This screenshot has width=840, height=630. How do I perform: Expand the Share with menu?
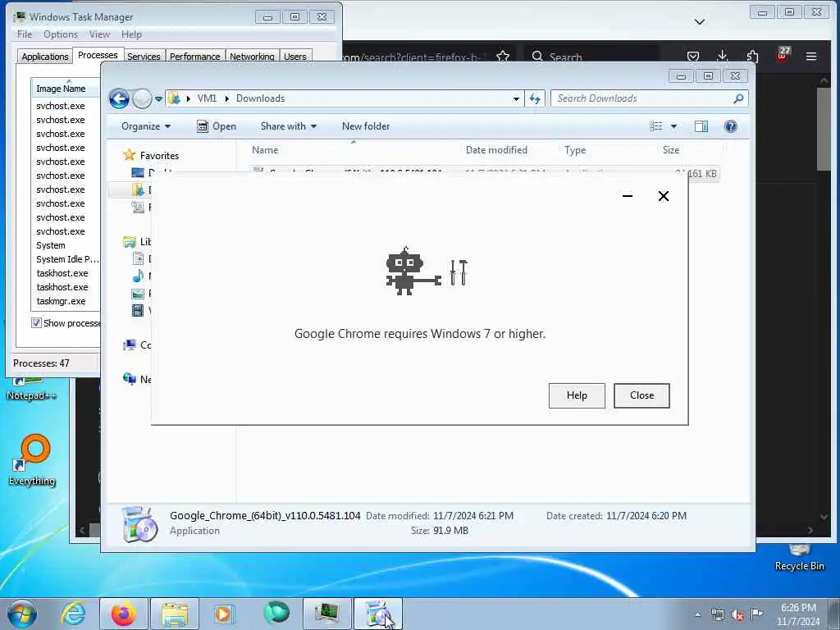[288, 126]
